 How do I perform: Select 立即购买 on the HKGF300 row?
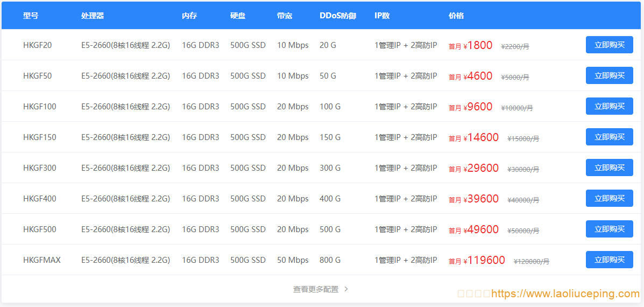coord(610,168)
